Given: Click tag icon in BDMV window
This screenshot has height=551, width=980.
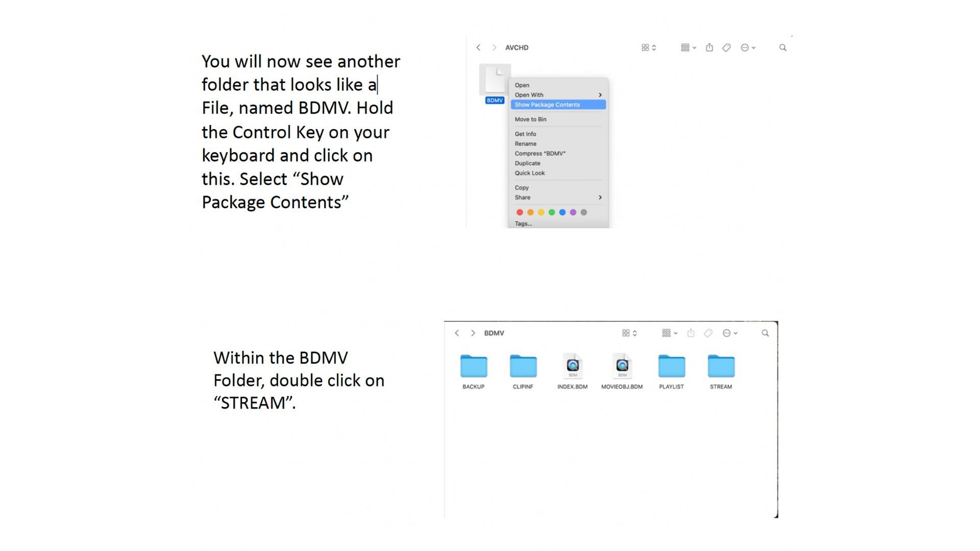Looking at the screenshot, I should 708,333.
